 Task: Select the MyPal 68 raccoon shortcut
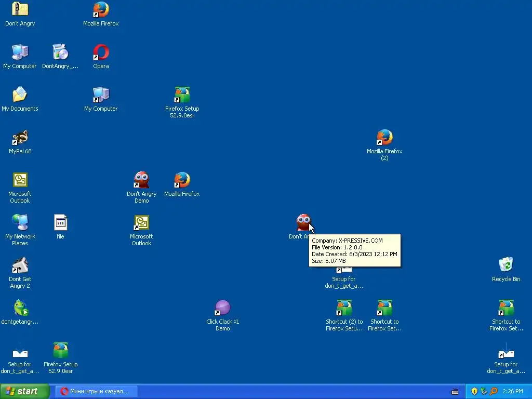[x=20, y=137]
